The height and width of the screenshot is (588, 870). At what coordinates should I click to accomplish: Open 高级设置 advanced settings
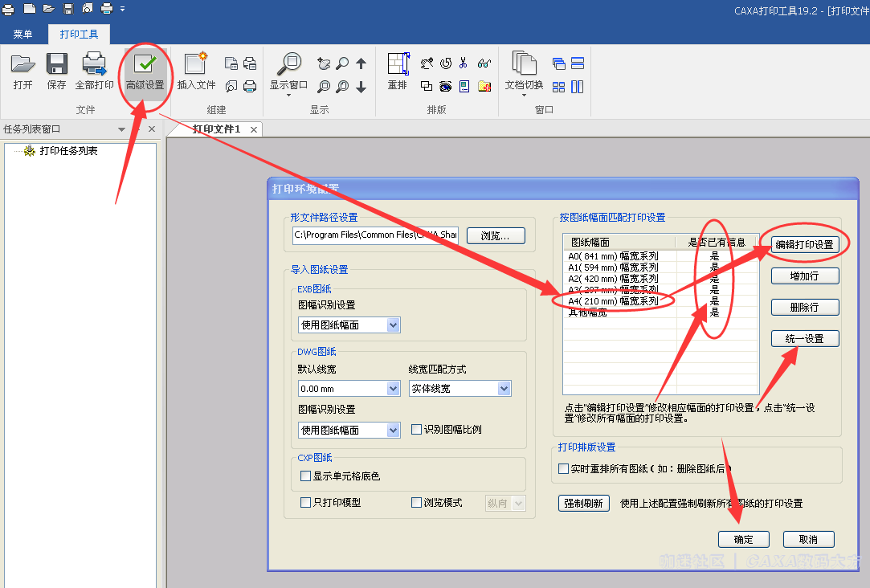[x=145, y=65]
